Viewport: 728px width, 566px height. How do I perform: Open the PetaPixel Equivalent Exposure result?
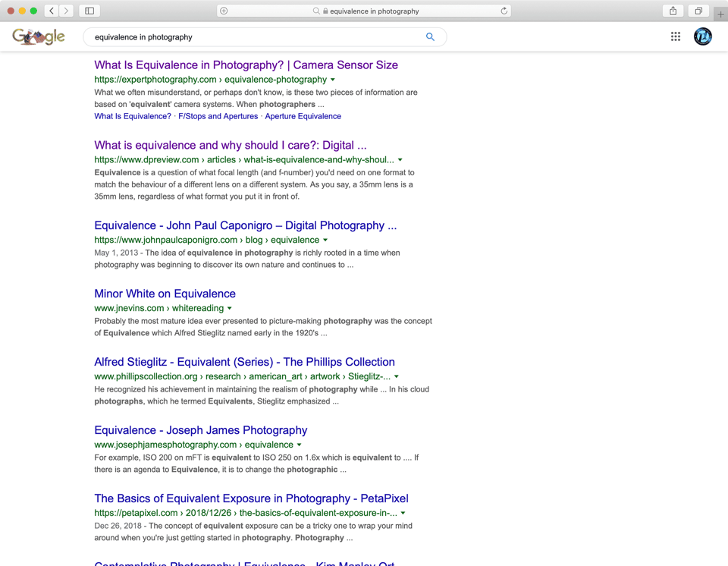251,499
